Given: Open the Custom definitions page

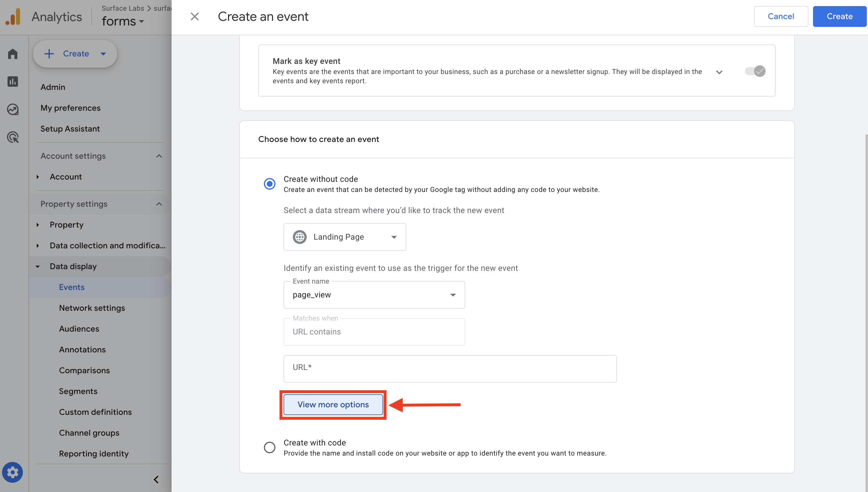Looking at the screenshot, I should coord(95,412).
